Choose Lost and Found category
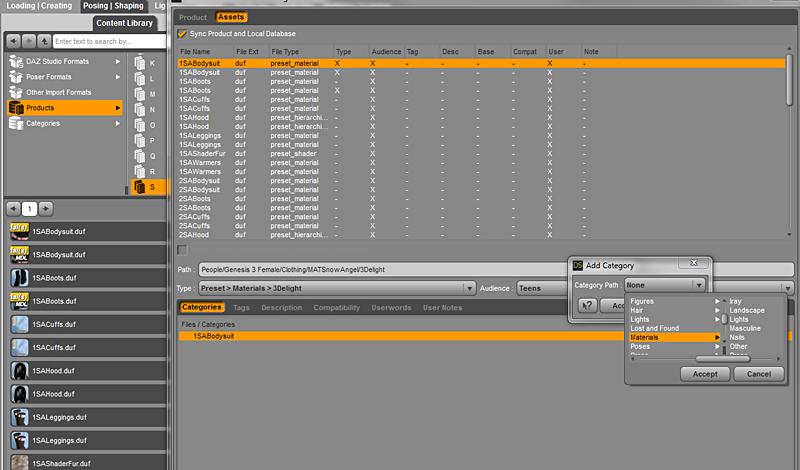This screenshot has height=470, width=800. tap(655, 328)
